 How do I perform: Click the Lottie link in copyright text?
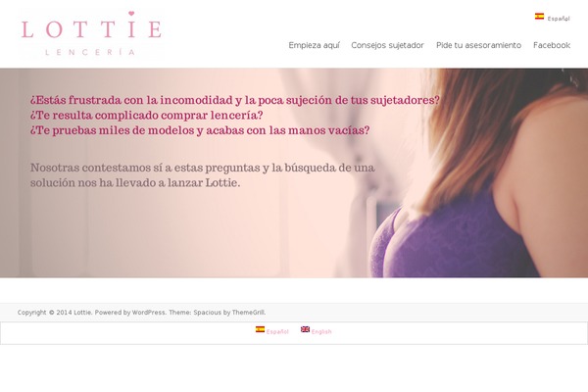(82, 312)
